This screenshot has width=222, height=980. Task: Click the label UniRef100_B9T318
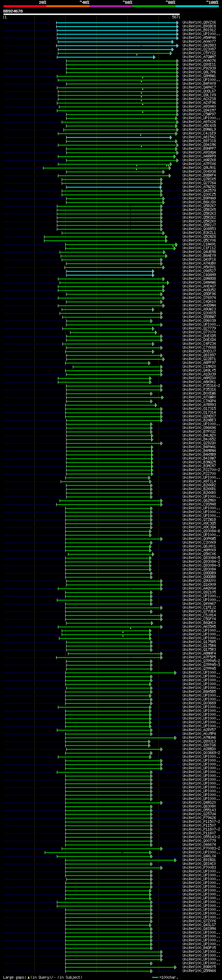pos(199,141)
